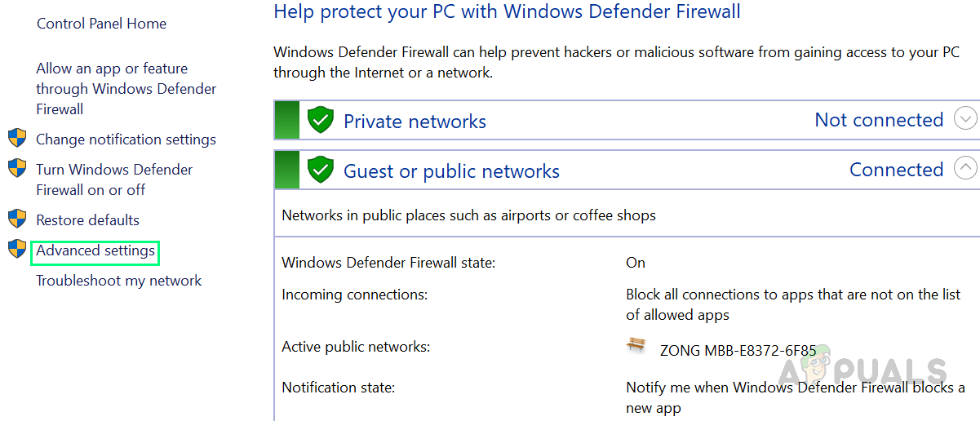
Task: Click shield icon beside Turn Windows Defender Firewall
Action: coord(17,168)
